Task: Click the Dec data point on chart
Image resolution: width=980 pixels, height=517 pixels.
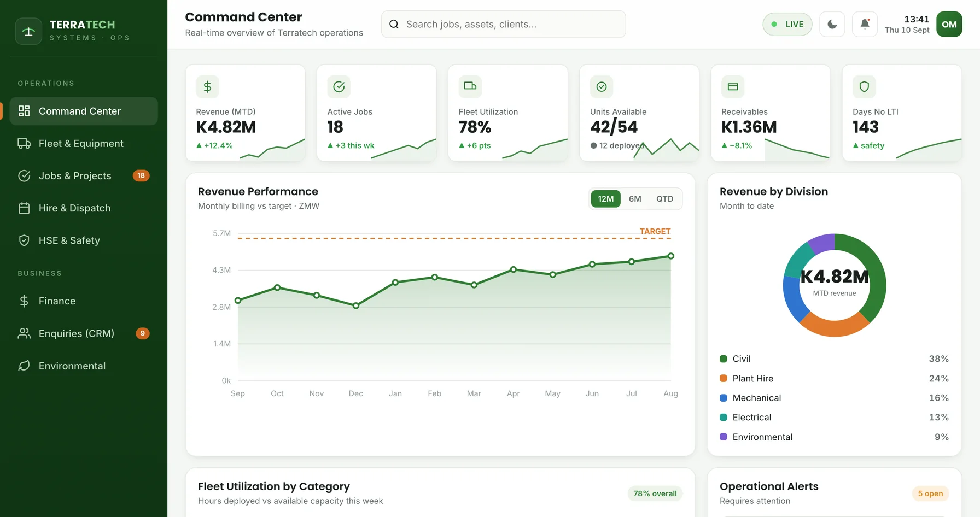Action: 356,305
